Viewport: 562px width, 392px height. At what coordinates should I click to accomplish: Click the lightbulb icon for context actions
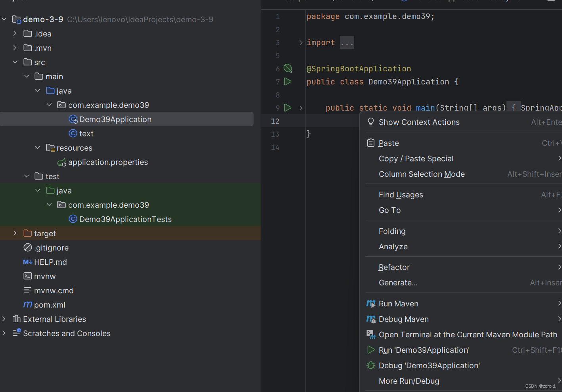click(371, 122)
